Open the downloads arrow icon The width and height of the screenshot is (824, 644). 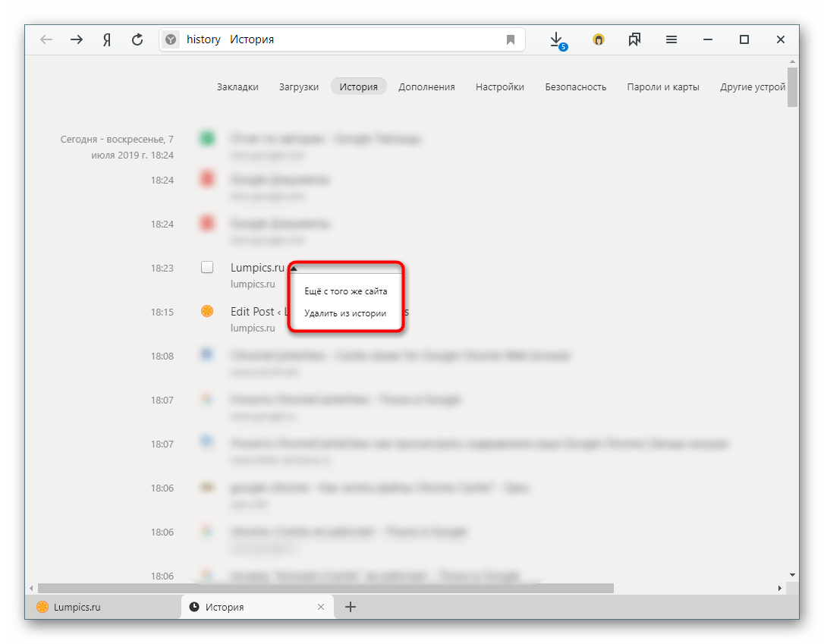click(x=556, y=39)
